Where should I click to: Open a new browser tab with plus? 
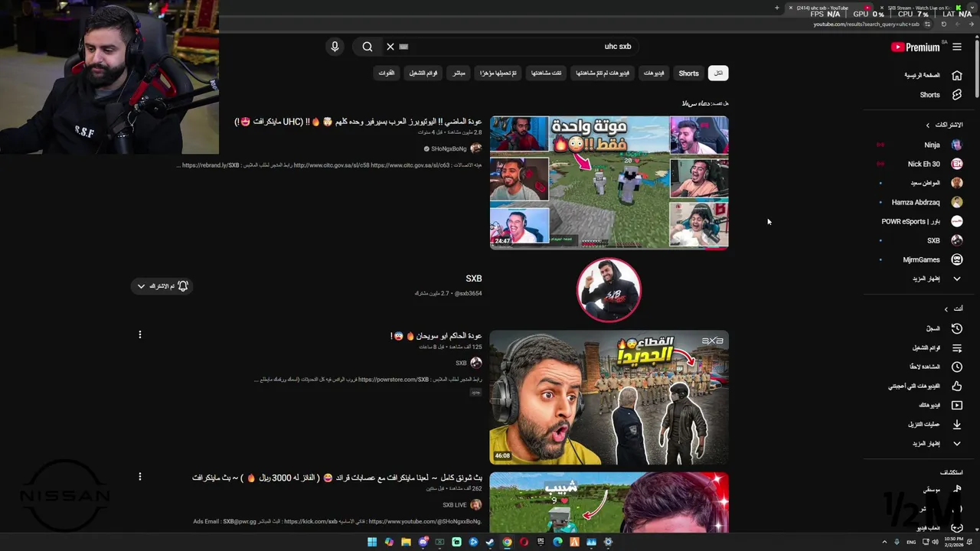[777, 8]
